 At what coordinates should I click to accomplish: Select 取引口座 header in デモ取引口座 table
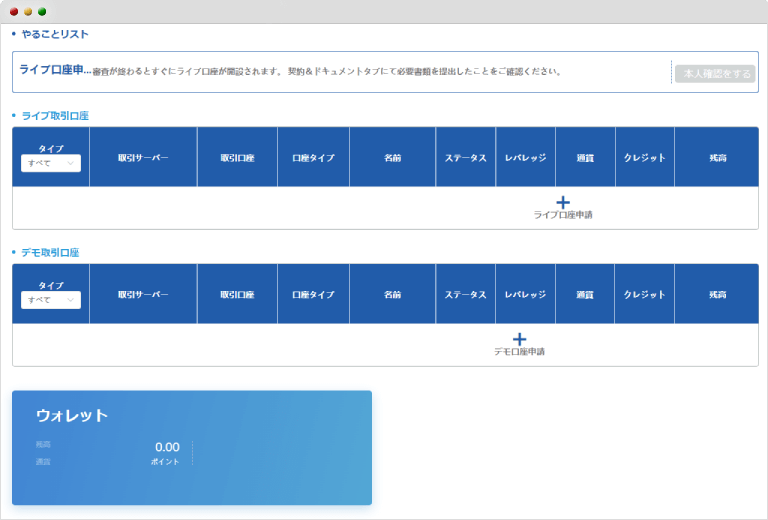click(237, 294)
